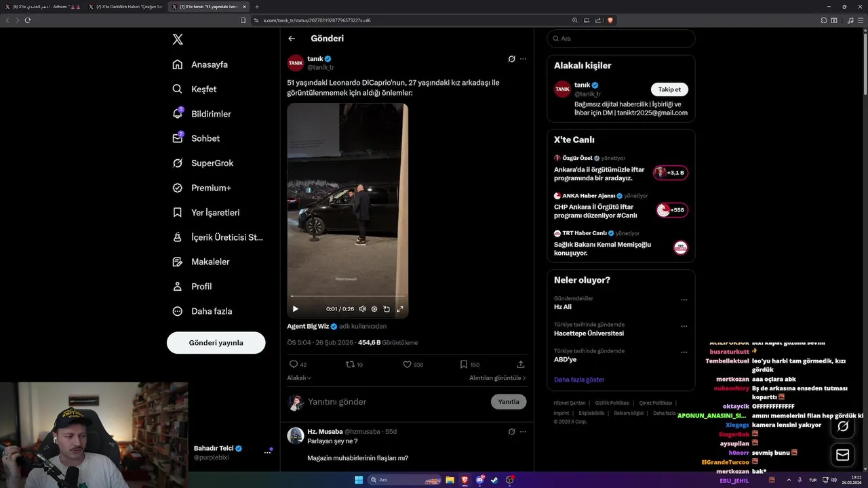Open Hz Ali trending topic
The height and width of the screenshot is (488, 868).
click(563, 307)
